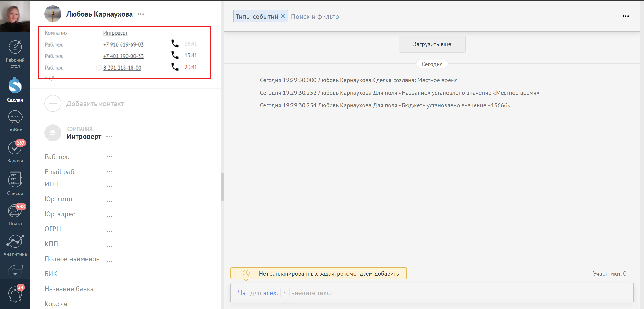Edit the Email раб. field value

pos(109,172)
